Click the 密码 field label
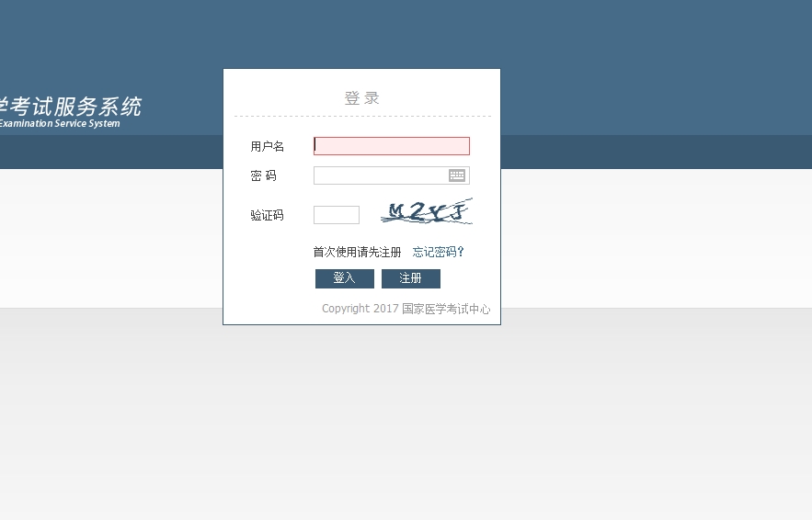 [x=263, y=175]
